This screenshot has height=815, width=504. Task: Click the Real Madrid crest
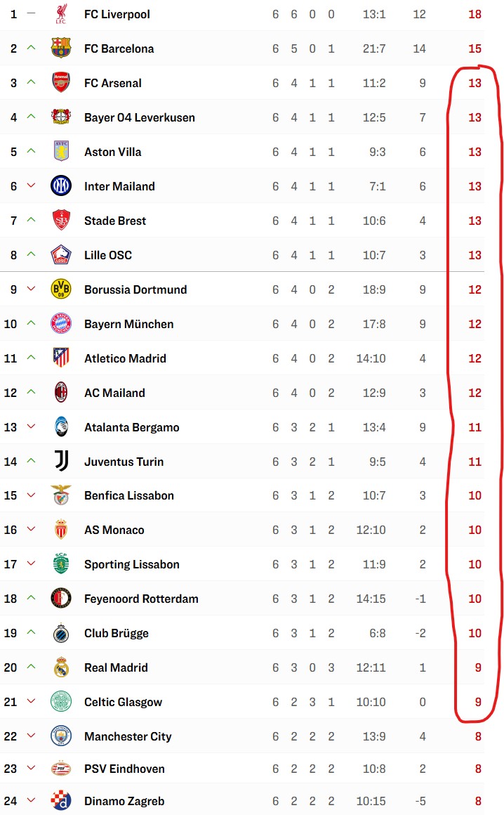coord(61,667)
